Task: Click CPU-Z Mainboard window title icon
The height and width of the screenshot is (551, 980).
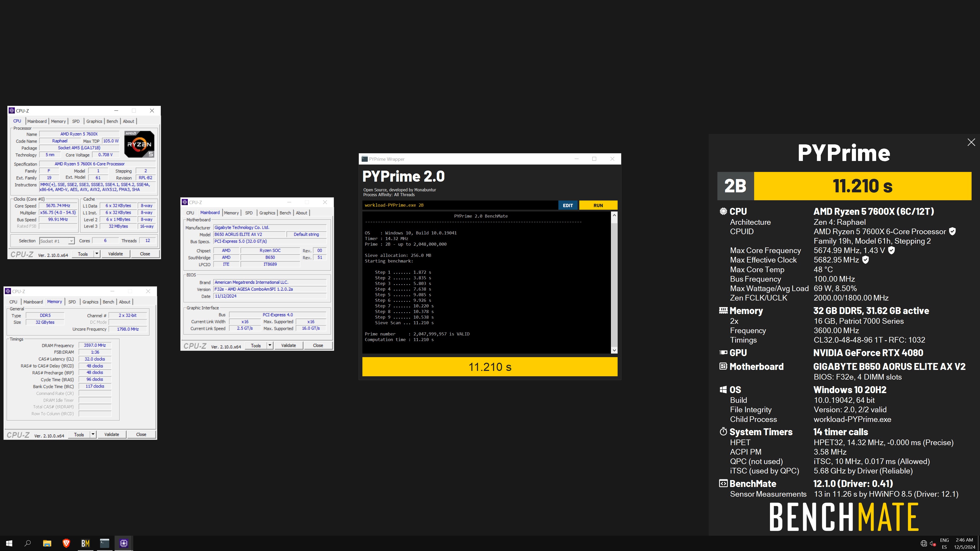Action: point(185,202)
